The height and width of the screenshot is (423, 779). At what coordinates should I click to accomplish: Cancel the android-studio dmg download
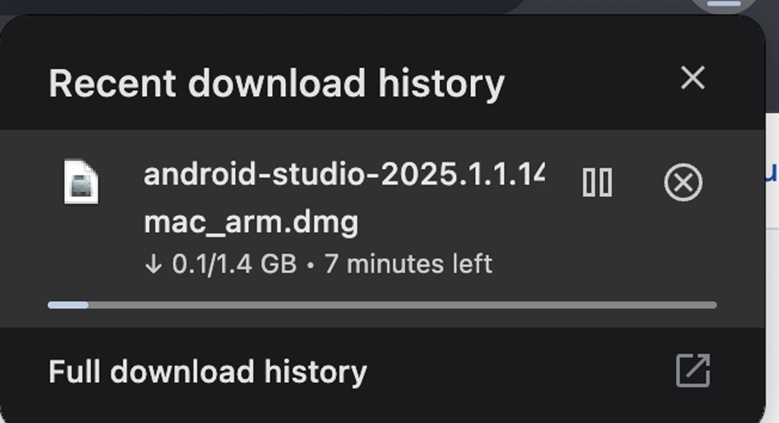pos(683,183)
